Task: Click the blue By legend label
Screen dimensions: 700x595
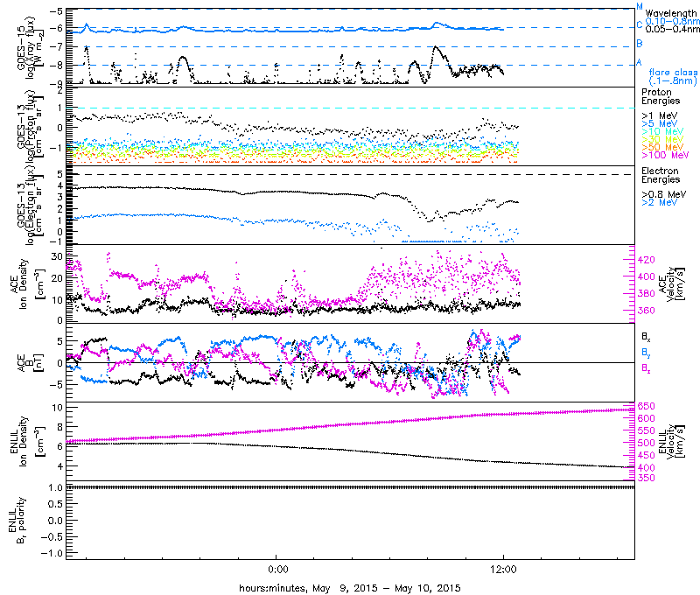Action: click(646, 353)
